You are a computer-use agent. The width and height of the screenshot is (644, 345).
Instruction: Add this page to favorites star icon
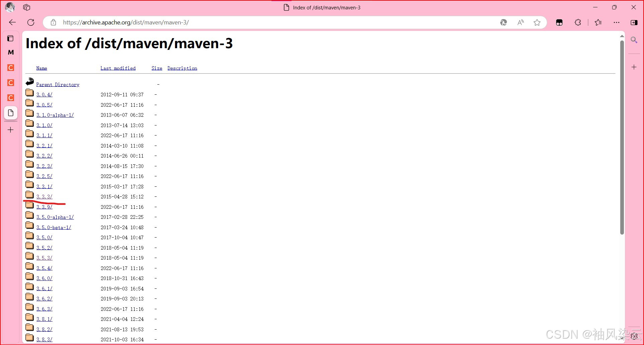point(537,22)
